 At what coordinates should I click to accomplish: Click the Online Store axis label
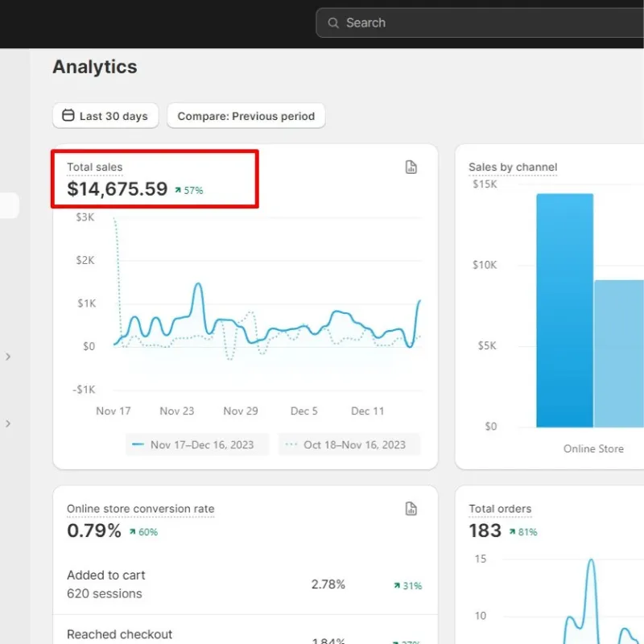(593, 449)
